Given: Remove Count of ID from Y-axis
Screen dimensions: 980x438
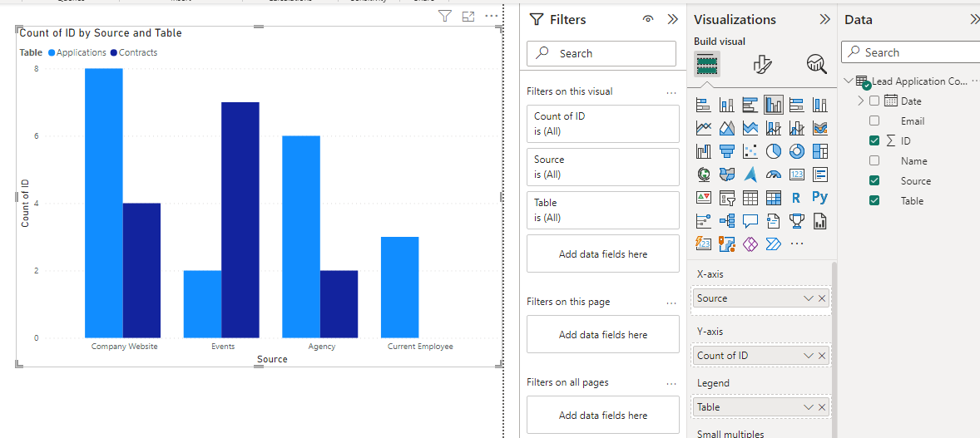Looking at the screenshot, I should tap(822, 356).
